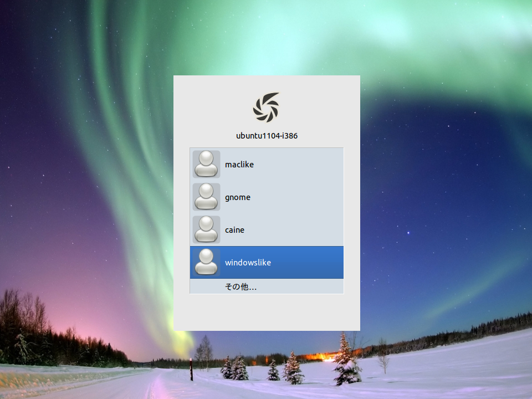Click the avatar icon beside gnome
The width and height of the screenshot is (532, 399).
(x=206, y=197)
